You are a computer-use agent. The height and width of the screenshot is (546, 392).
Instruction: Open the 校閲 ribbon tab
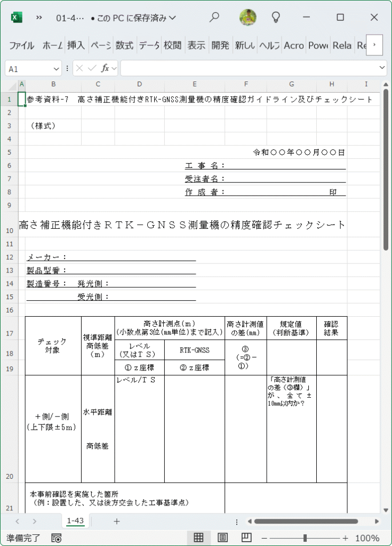coord(172,45)
